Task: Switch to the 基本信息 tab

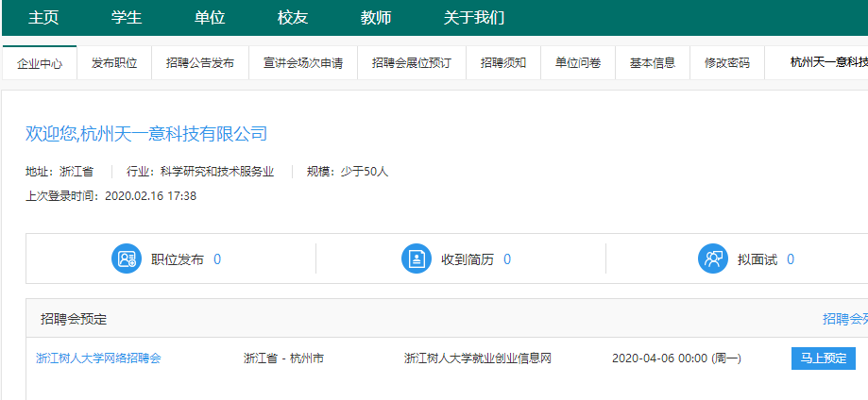Action: [x=653, y=63]
